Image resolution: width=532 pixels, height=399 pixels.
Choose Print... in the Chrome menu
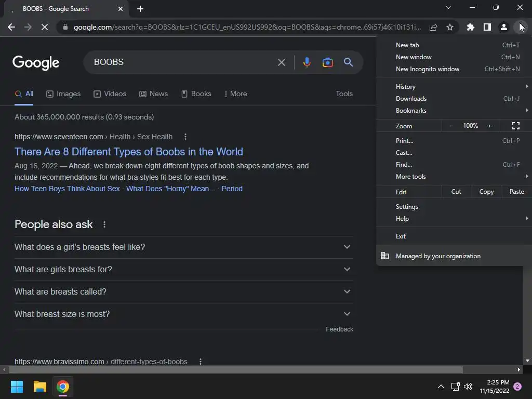[x=454, y=141]
